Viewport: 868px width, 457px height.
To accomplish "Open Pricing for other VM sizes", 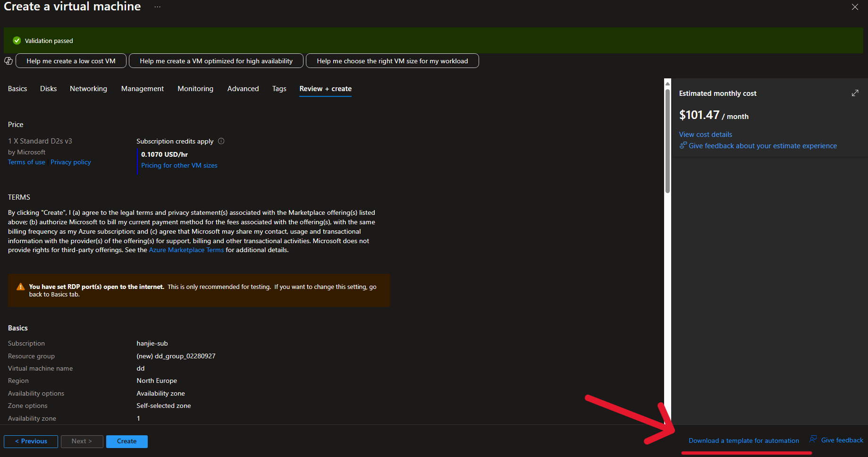I will (179, 166).
